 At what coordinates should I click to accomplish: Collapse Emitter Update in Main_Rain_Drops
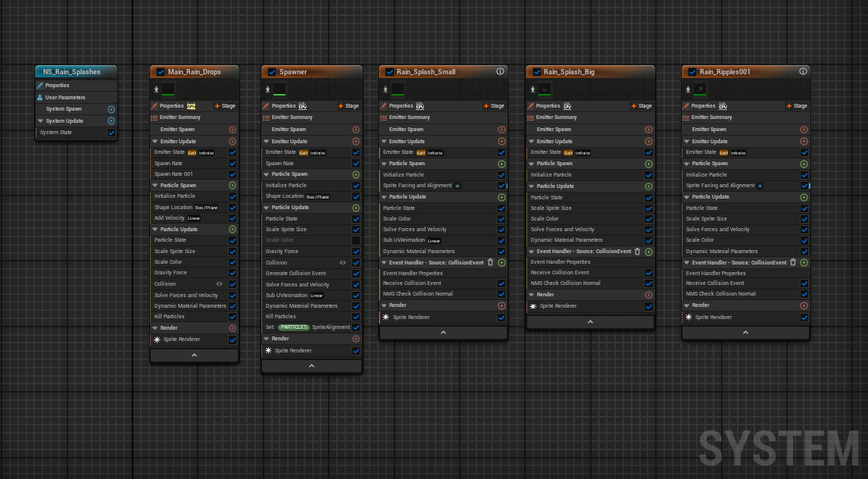coord(155,141)
